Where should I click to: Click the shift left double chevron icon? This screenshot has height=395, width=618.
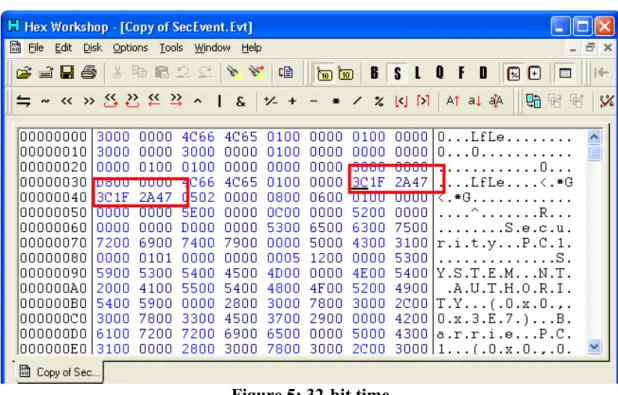[x=67, y=101]
